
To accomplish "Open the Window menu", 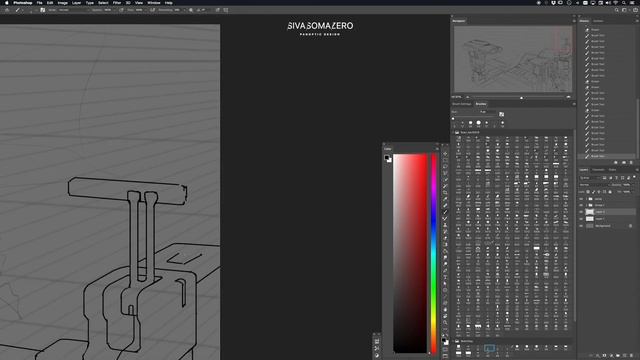I will (x=153, y=3).
